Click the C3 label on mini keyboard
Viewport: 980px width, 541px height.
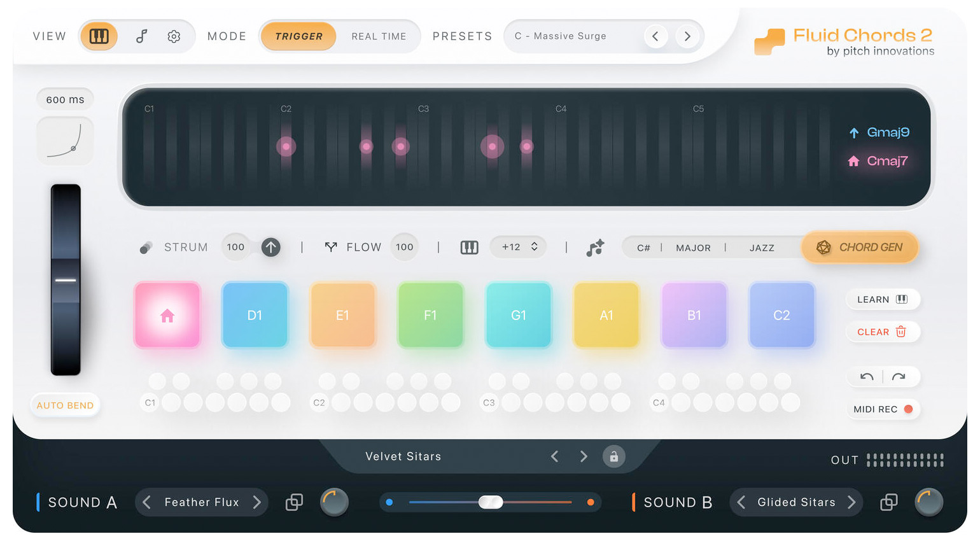coord(489,402)
